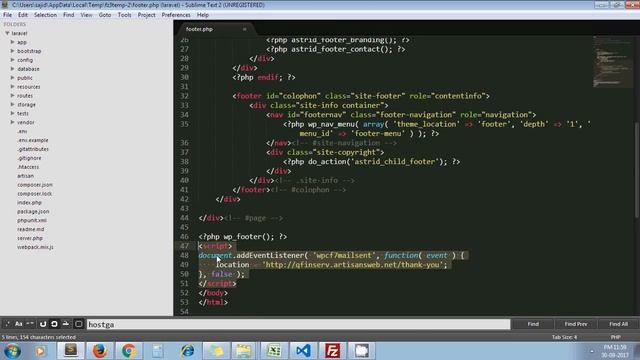Open .gitignore in sidebar

(29, 158)
